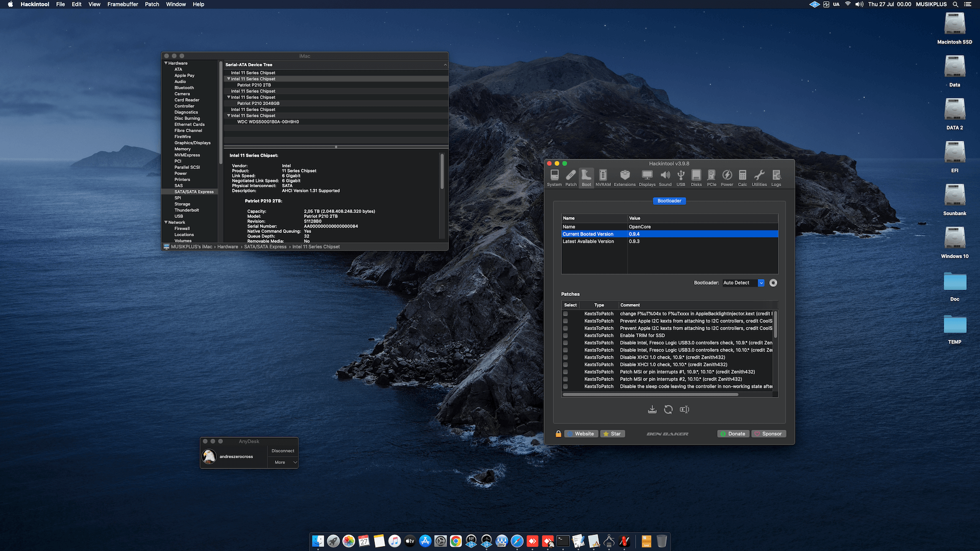980x551 pixels.
Task: Click the Website button
Action: click(580, 434)
